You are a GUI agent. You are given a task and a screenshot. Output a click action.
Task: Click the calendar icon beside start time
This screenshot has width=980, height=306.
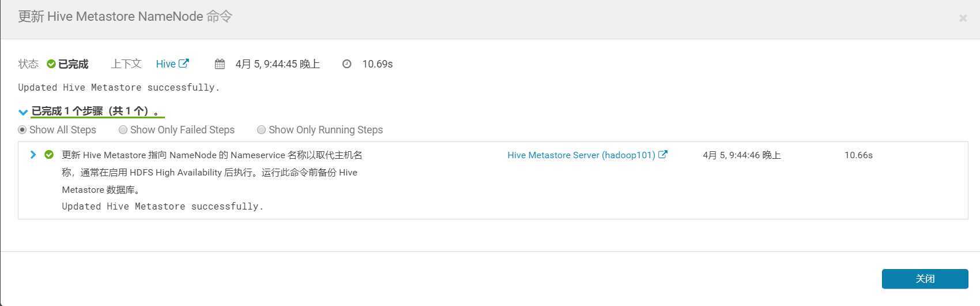point(220,64)
